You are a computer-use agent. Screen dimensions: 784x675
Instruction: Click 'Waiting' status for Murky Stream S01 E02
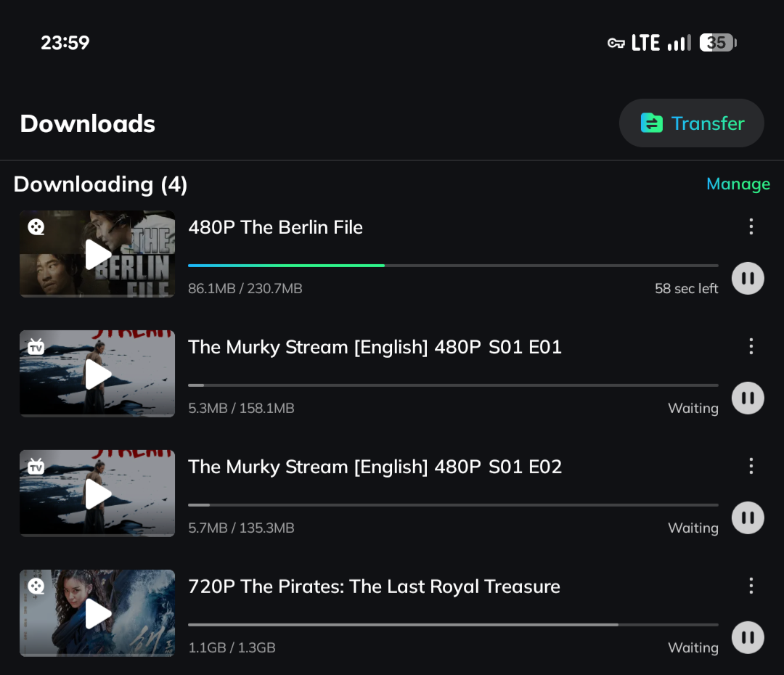pos(693,528)
